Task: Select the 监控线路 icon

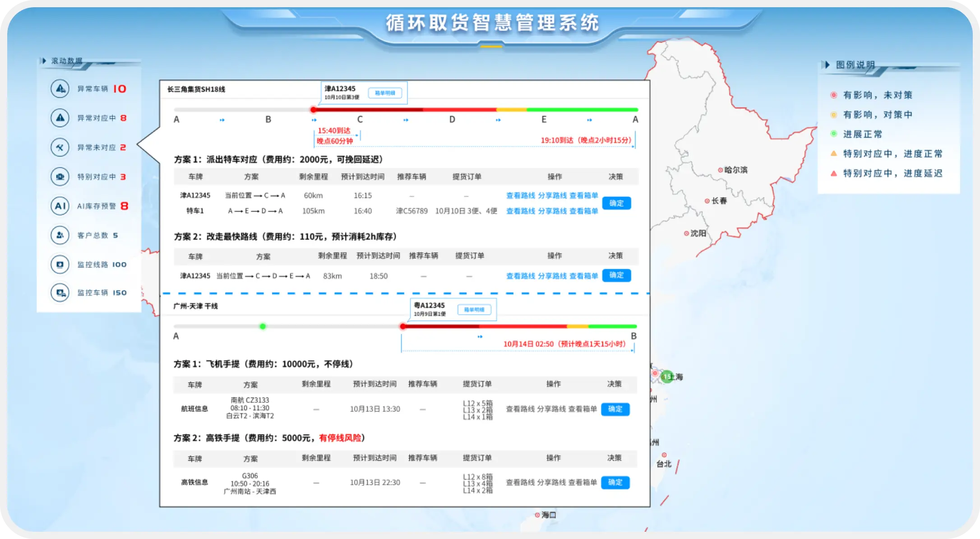Action: pos(60,265)
